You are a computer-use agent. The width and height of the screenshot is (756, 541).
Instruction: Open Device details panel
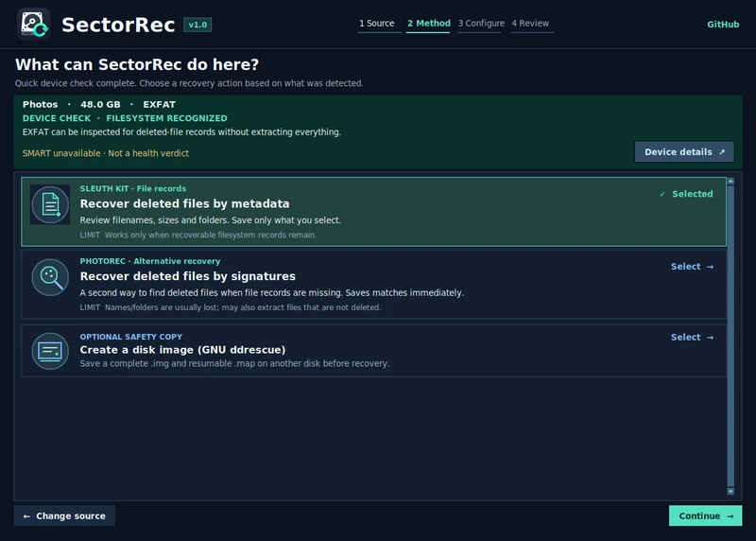pos(684,152)
